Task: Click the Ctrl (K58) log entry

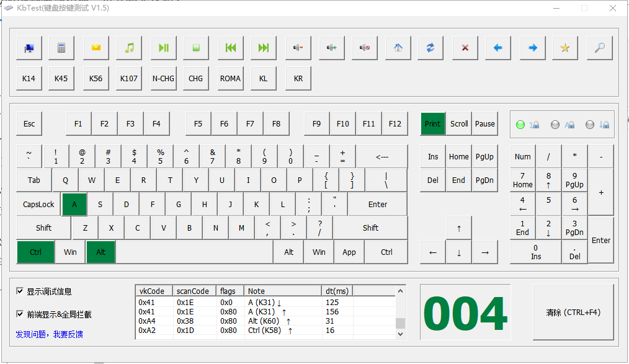Action: [265, 331]
